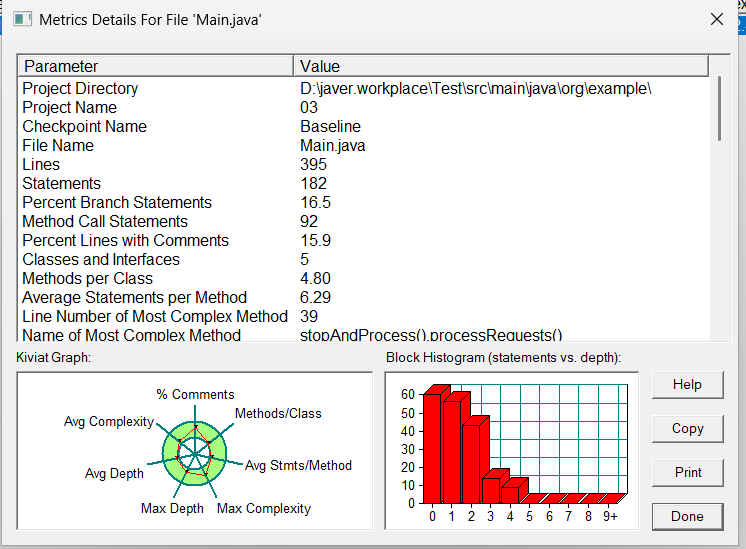Screen dimensions: 746x549
Task: Click the Value column header
Action: click(x=501, y=66)
